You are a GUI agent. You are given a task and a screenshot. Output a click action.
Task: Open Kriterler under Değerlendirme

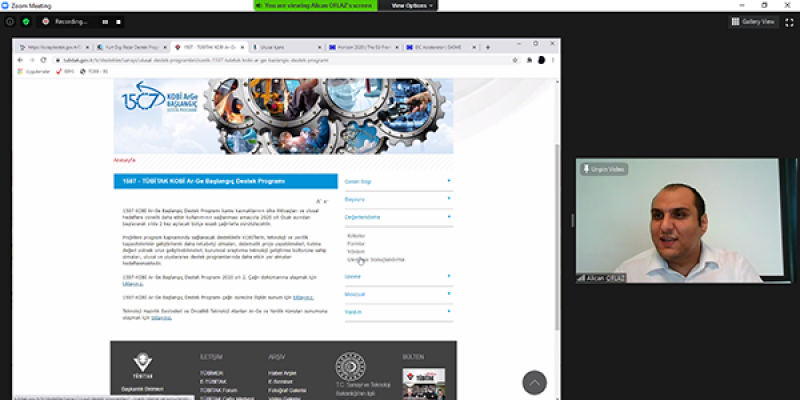tap(356, 236)
